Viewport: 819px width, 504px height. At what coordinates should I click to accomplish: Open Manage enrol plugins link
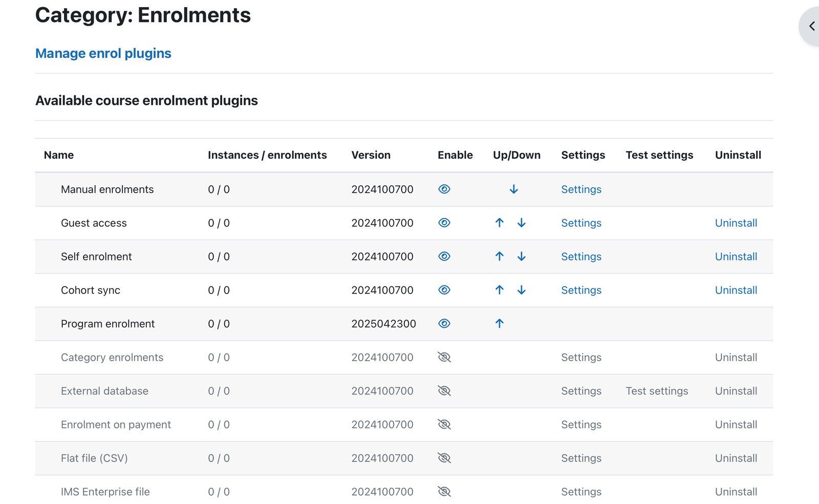(x=103, y=53)
